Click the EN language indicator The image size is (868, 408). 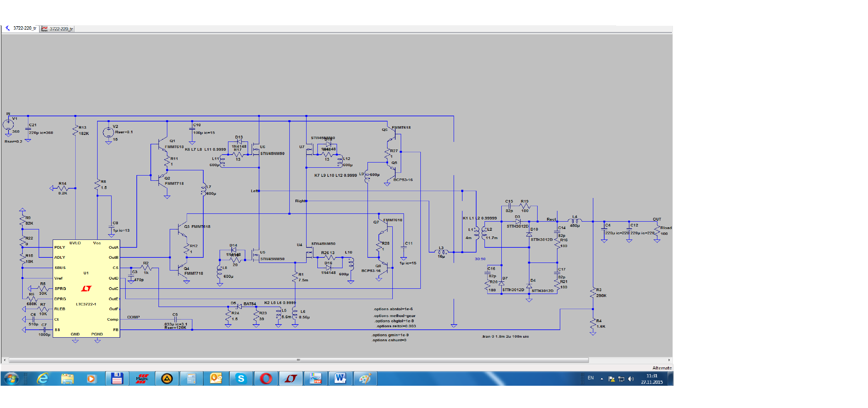(x=590, y=378)
